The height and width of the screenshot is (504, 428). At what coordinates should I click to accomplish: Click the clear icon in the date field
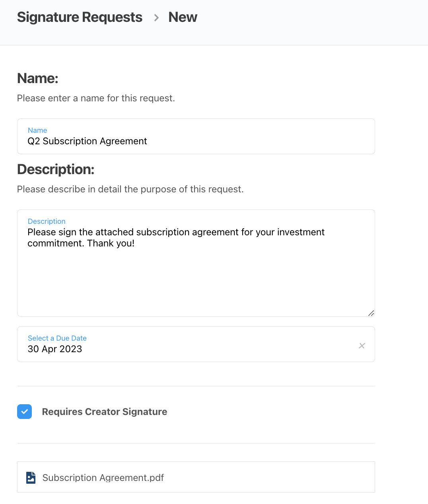[362, 346]
